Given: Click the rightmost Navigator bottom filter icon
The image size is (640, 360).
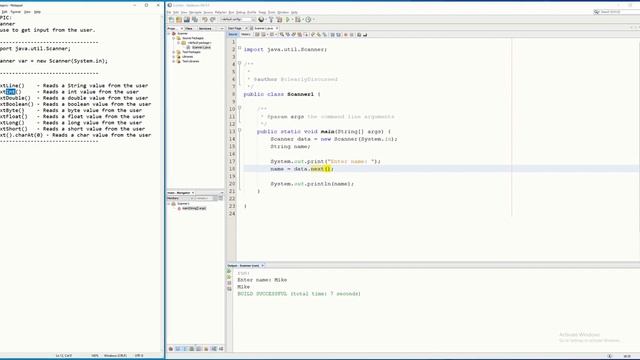Looking at the screenshot, I should click(221, 349).
